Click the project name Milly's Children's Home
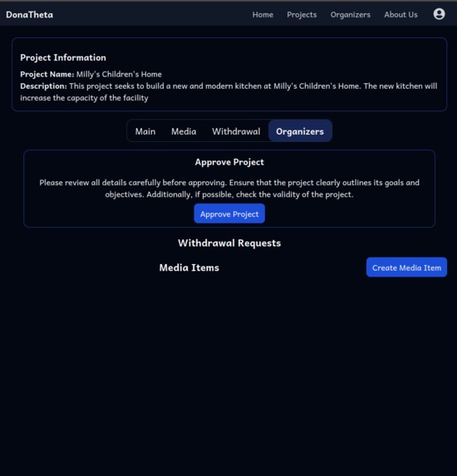 coord(119,74)
